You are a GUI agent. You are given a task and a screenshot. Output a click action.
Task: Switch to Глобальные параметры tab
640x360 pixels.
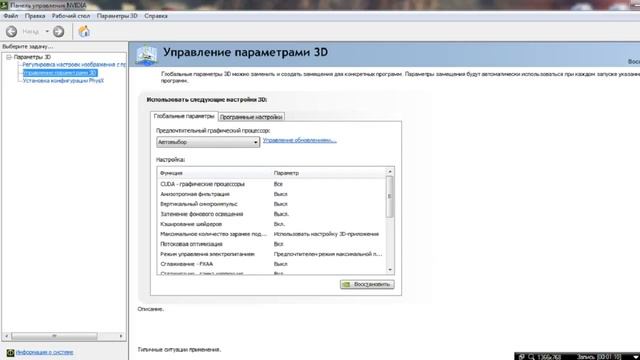point(184,116)
